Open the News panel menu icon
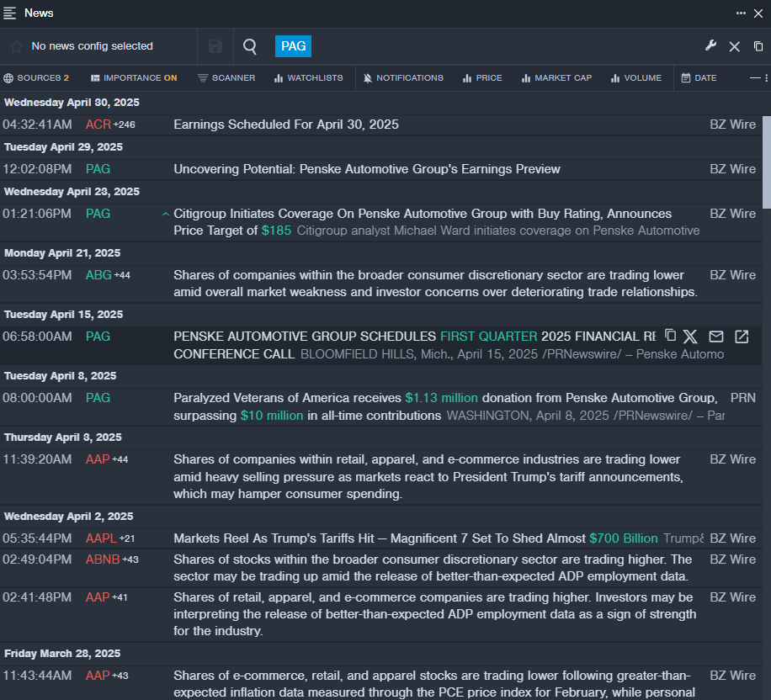The height and width of the screenshot is (700, 771). point(10,13)
